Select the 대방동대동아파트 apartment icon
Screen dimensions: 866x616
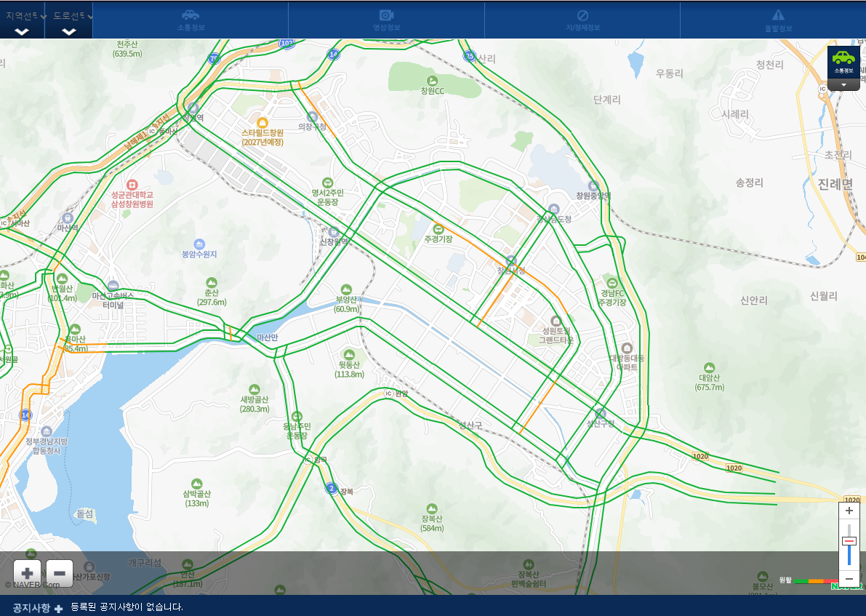pos(627,348)
